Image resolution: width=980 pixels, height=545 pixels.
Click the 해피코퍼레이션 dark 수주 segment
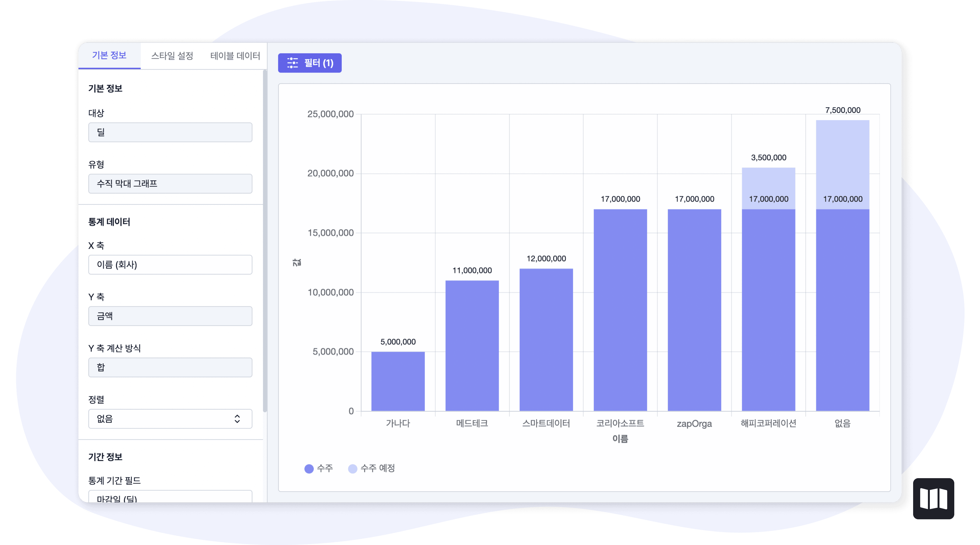click(x=768, y=310)
